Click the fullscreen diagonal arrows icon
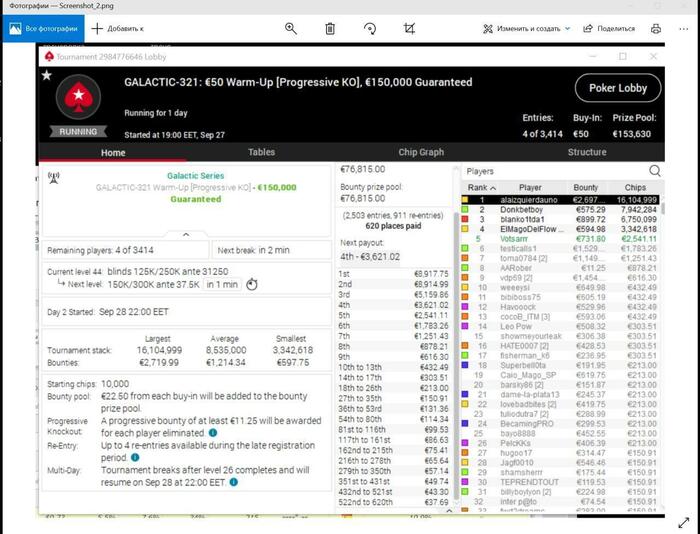This screenshot has width=700, height=534. [683, 523]
